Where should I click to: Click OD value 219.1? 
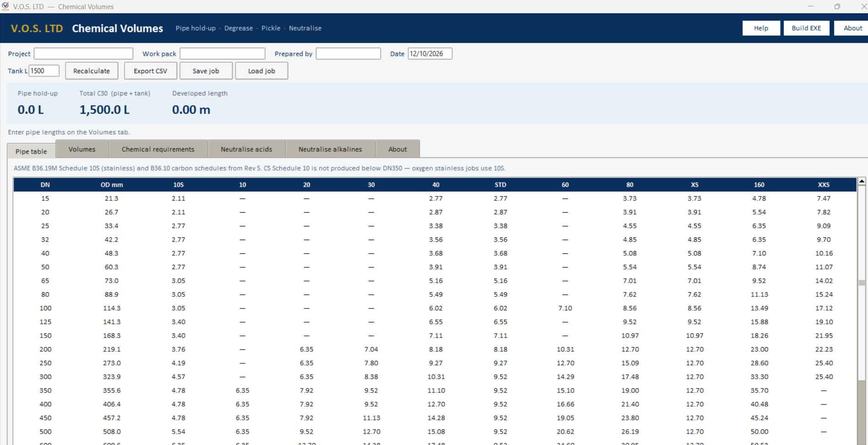point(112,349)
